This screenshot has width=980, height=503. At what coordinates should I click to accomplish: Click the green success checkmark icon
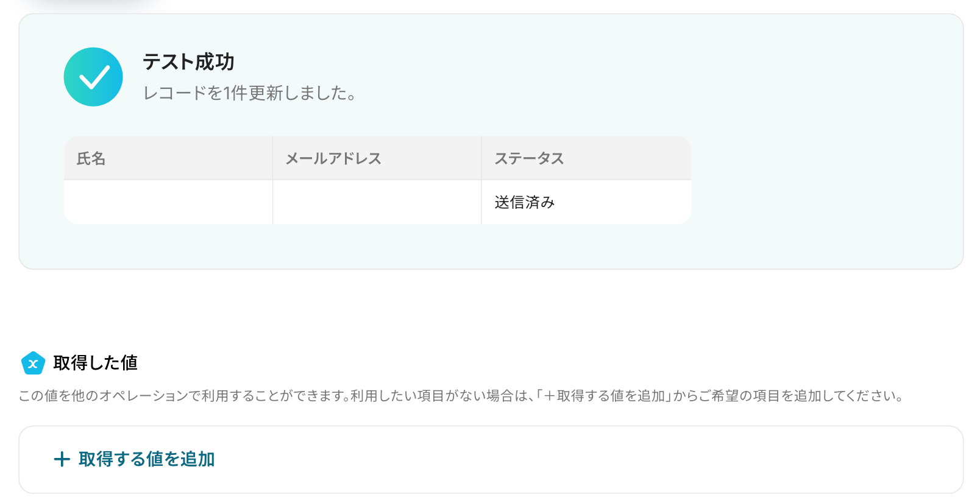(x=93, y=77)
